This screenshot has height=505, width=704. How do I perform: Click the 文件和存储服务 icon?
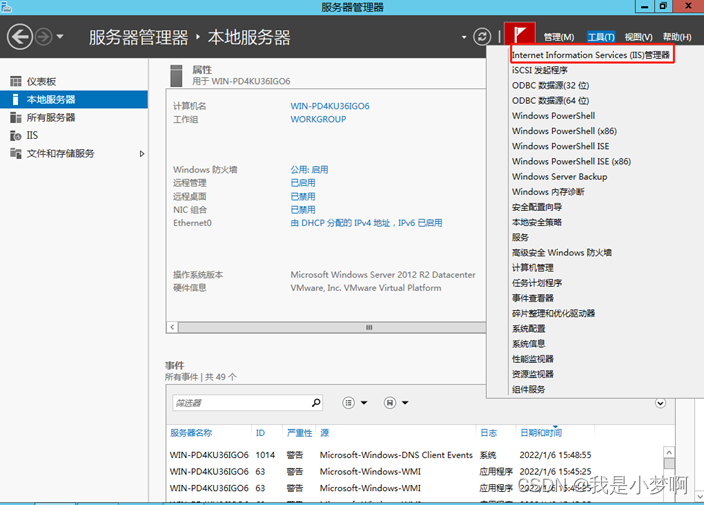pyautogui.click(x=16, y=153)
